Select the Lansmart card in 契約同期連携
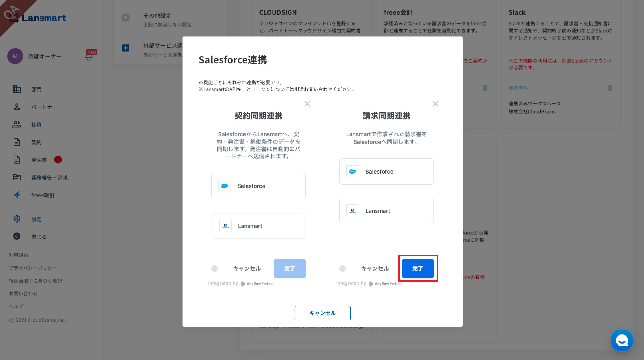Image resolution: width=644 pixels, height=360 pixels. point(259,226)
